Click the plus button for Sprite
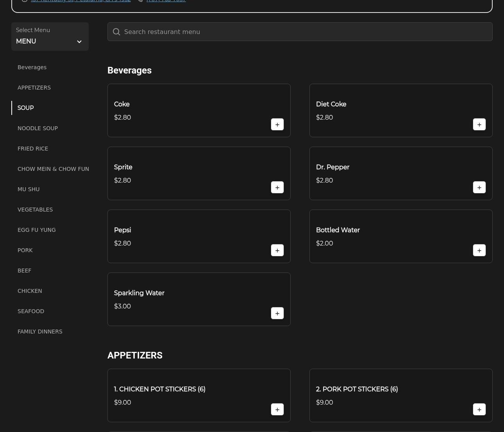Viewport: 504px width, 432px height. [x=277, y=187]
